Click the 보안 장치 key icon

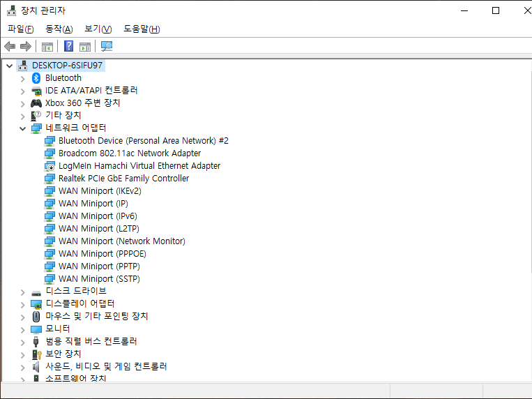point(36,354)
